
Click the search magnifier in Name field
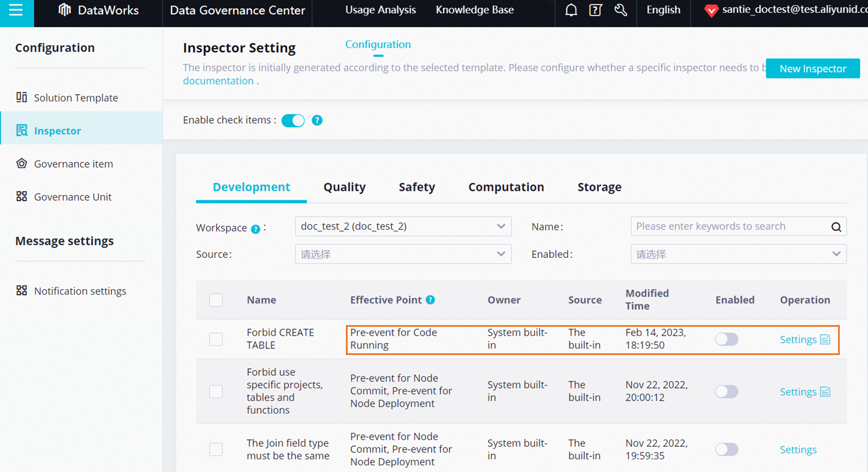pos(836,227)
